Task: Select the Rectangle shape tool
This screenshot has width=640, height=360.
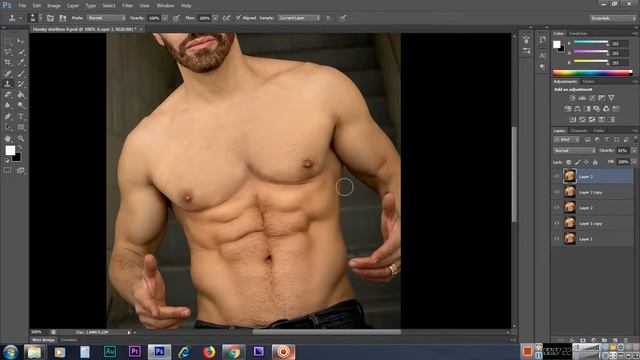Action: click(x=20, y=127)
